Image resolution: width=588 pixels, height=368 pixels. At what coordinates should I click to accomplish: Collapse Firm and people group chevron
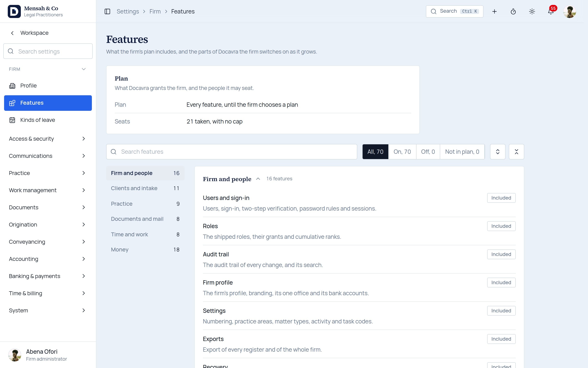[x=258, y=179]
